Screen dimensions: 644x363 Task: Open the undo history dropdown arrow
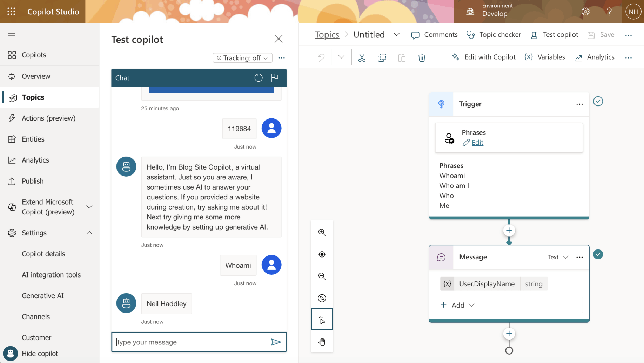(x=341, y=57)
